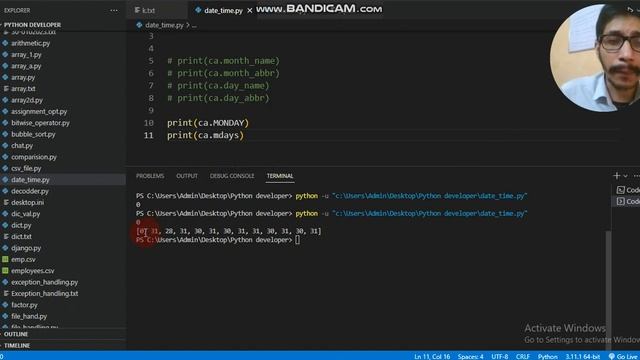Open Exception_handling.txt file
This screenshot has width=640, height=360.
[44, 293]
